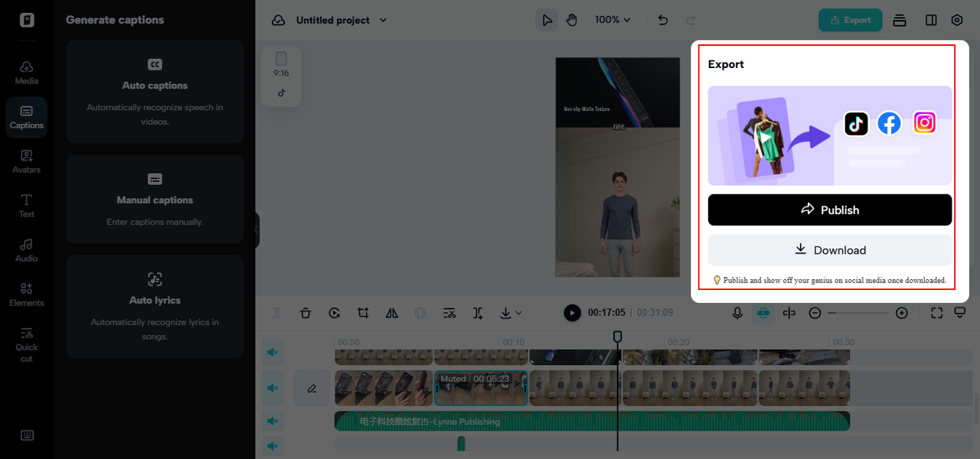Open the editor settings hexagon icon

point(957,20)
